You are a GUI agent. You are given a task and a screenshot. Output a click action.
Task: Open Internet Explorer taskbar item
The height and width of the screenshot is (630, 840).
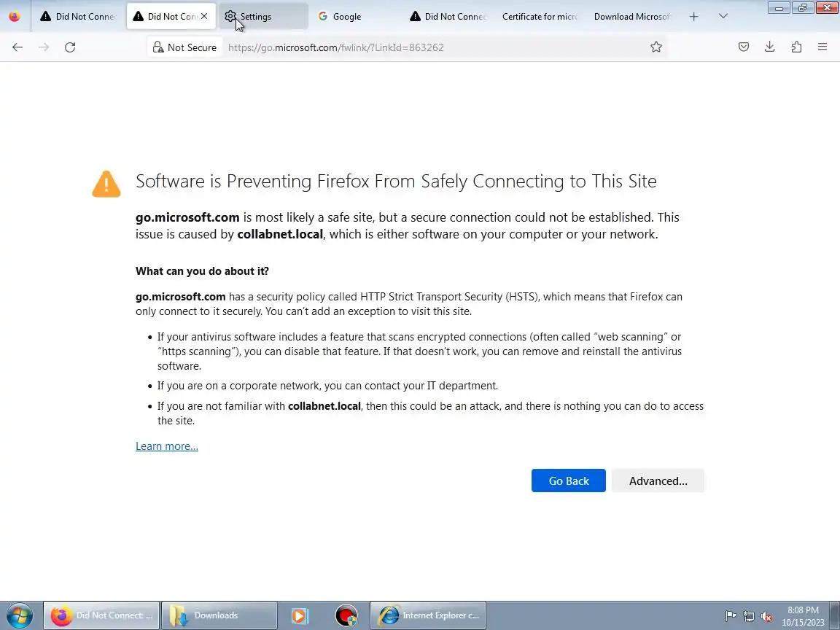click(x=428, y=615)
